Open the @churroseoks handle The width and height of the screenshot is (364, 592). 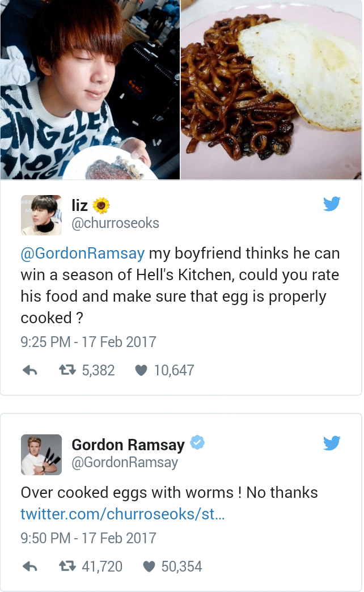(x=116, y=223)
